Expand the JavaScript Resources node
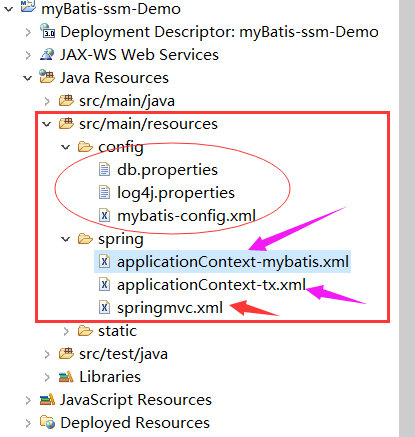Screen dimensions: 415x437 [28, 400]
